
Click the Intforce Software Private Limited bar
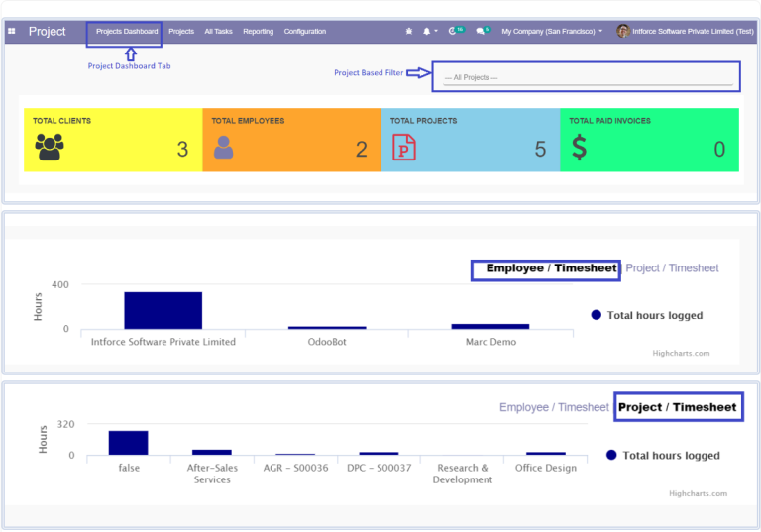click(163, 311)
